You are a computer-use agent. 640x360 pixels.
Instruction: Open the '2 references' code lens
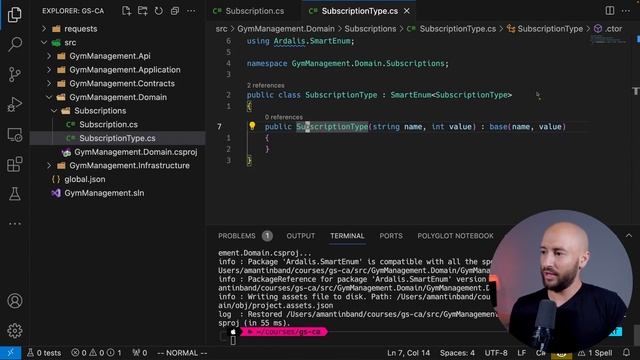265,85
